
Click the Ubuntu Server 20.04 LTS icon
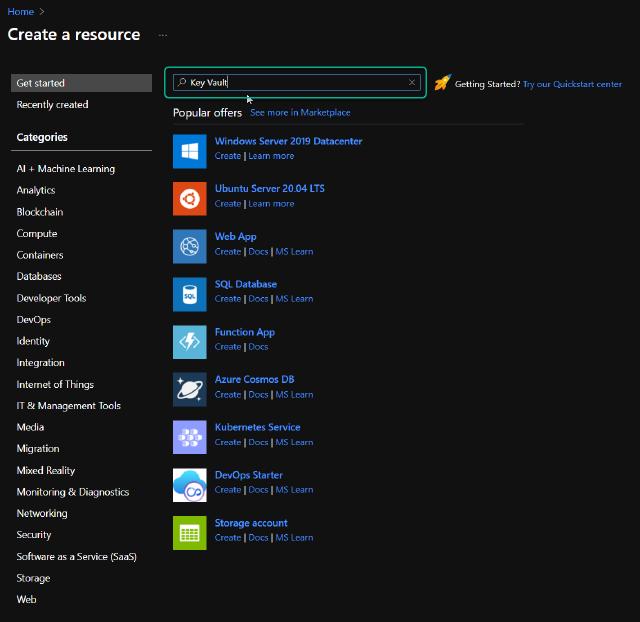[189, 198]
